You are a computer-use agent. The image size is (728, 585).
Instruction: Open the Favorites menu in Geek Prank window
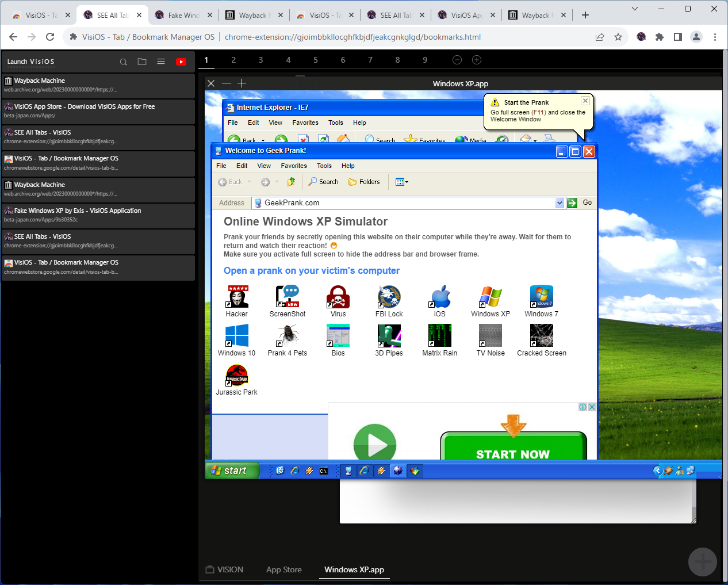(x=294, y=166)
